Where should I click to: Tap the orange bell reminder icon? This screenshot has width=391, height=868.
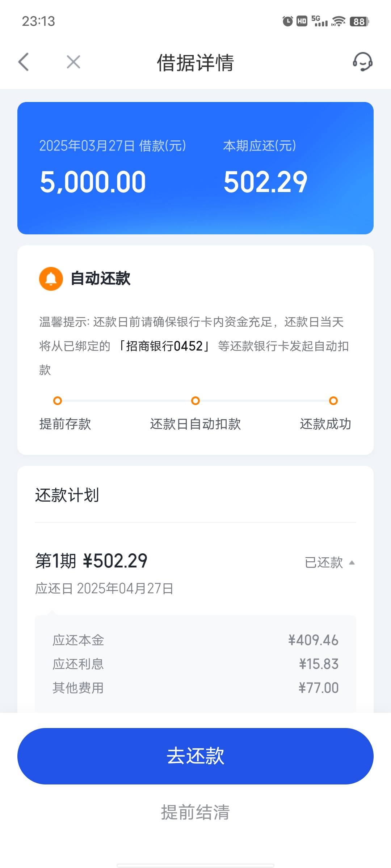tap(51, 279)
